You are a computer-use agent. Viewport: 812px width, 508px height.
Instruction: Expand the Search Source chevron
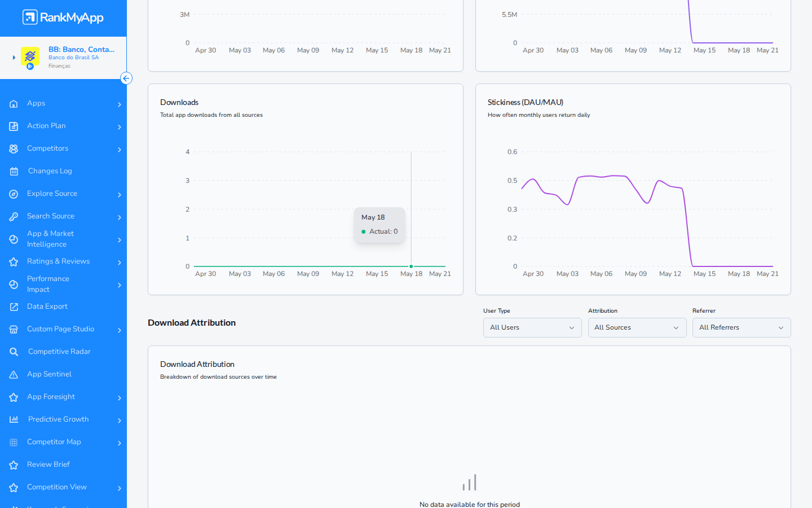[120, 217]
